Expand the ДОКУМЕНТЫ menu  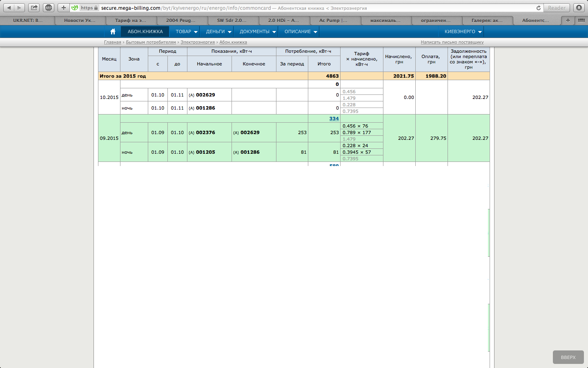tap(258, 31)
